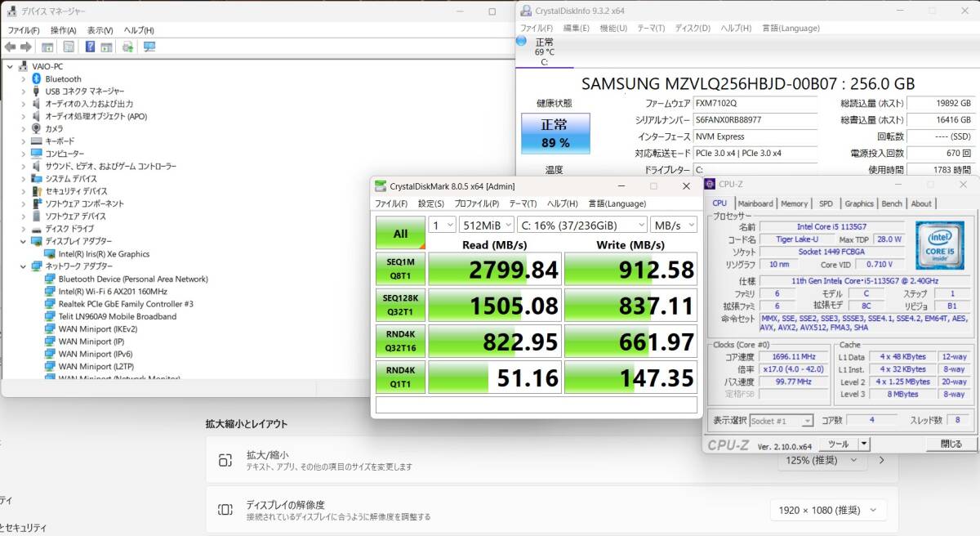This screenshot has height=536, width=980.
Task: Toggle the action pane icon in Device Manager toolbar
Action: [106, 47]
